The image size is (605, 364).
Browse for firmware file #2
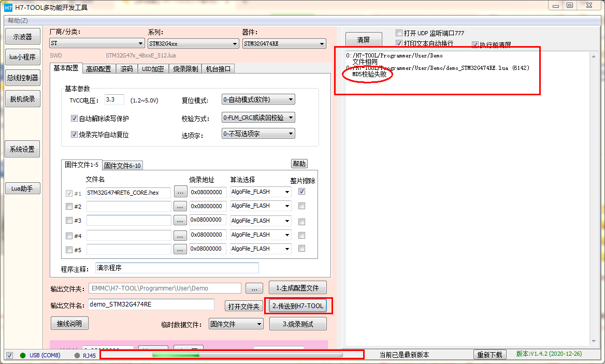pos(180,206)
